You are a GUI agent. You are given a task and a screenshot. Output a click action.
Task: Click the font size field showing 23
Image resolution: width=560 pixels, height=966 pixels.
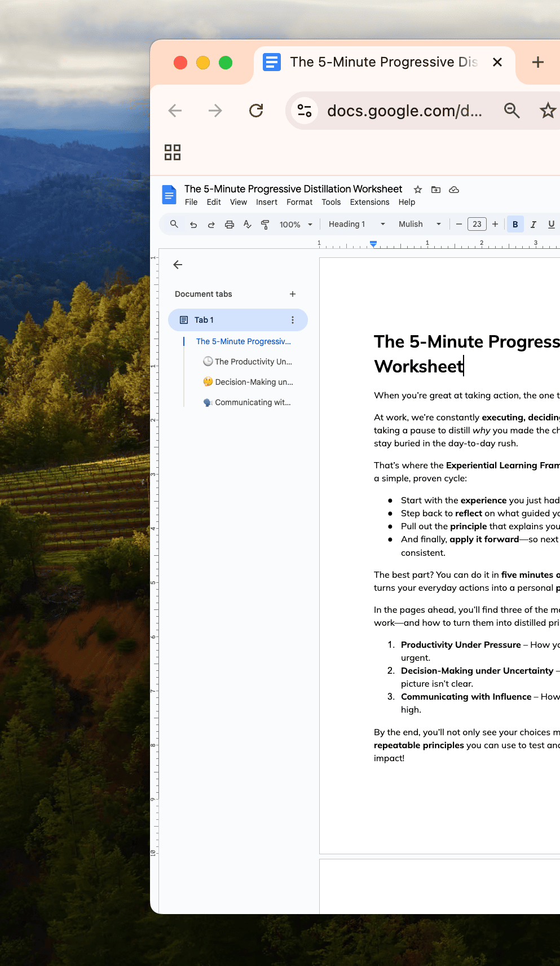click(x=477, y=224)
